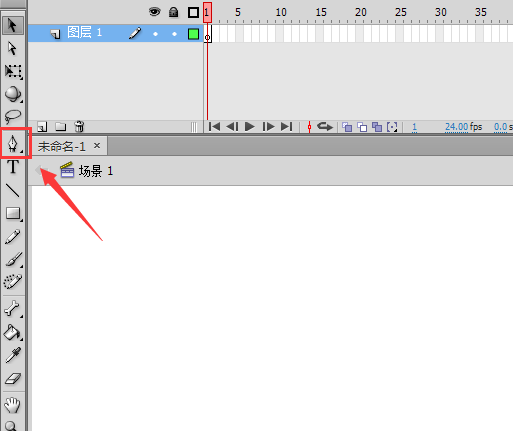The height and width of the screenshot is (431, 513).
Task: Activate the Lasso tool
Action: pos(13,117)
